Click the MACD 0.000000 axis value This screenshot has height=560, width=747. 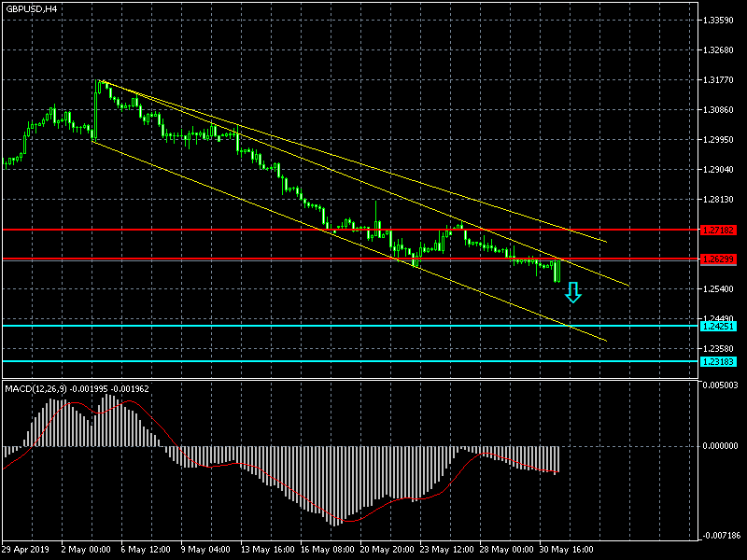[x=720, y=446]
